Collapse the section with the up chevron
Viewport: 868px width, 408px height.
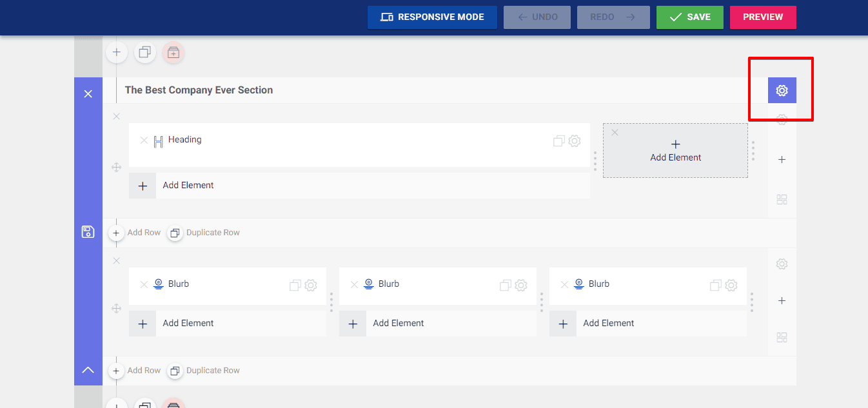[88, 370]
